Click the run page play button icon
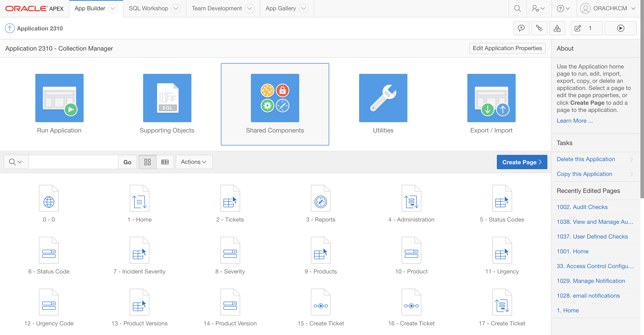644x335 pixels. click(620, 28)
